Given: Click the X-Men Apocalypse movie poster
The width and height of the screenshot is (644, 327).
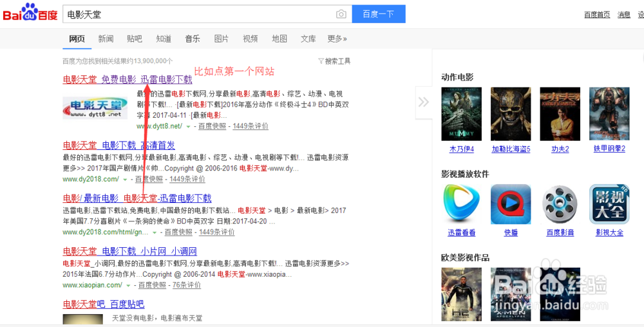Looking at the screenshot, I should pyautogui.click(x=511, y=294).
